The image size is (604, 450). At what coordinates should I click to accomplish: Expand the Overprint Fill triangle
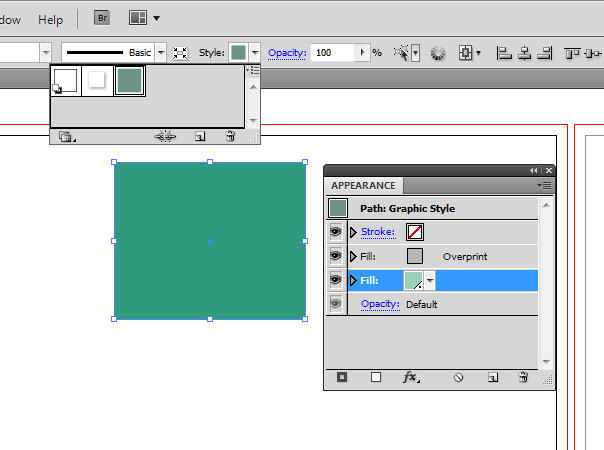pyautogui.click(x=353, y=256)
